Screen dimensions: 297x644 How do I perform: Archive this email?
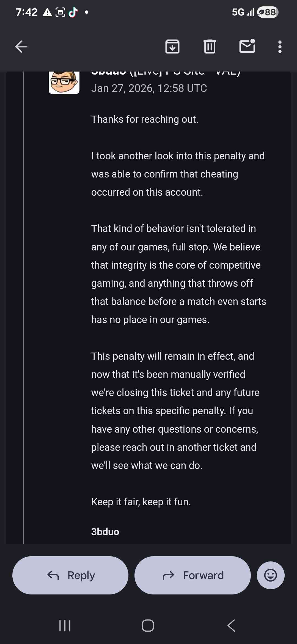point(172,47)
